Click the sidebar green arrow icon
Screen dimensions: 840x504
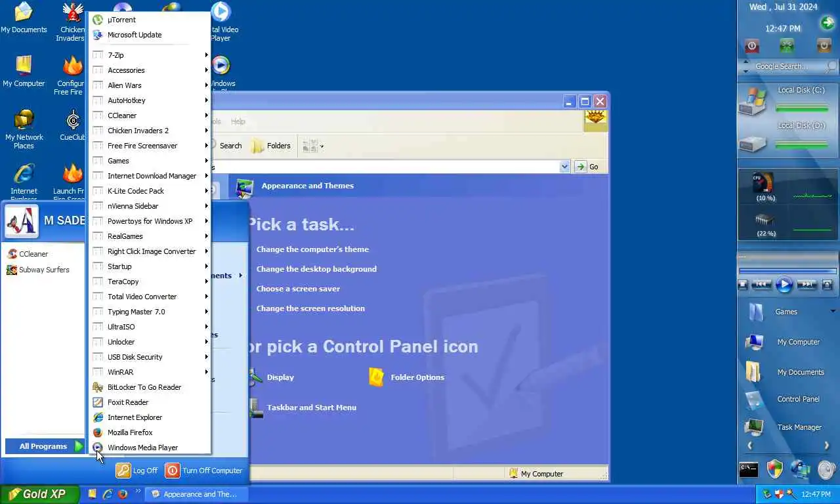(x=827, y=24)
